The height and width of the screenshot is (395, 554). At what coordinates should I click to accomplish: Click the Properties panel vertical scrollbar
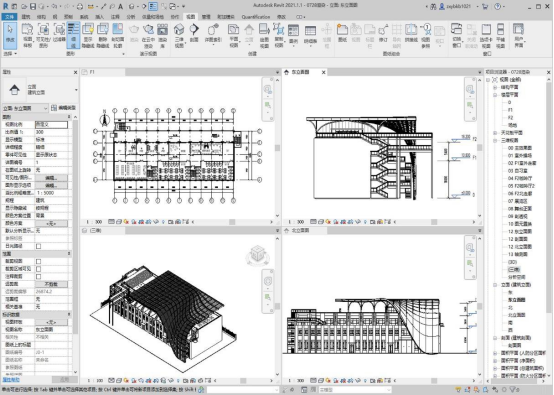(x=75, y=226)
